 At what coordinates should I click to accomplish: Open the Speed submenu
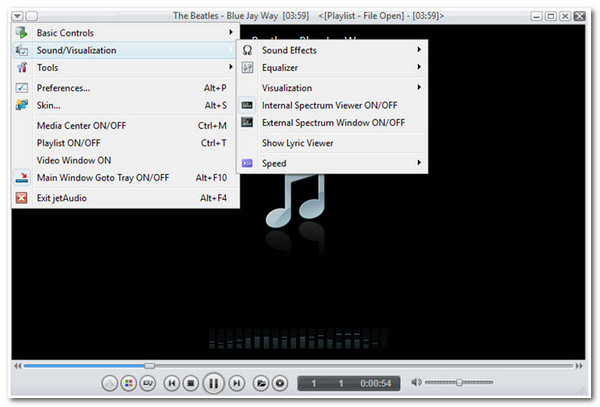(332, 163)
